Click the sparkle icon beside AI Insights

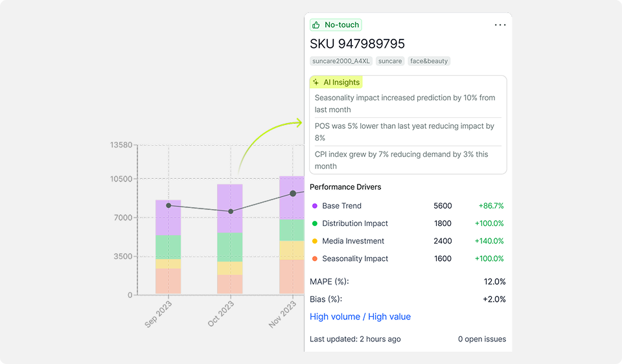click(316, 82)
